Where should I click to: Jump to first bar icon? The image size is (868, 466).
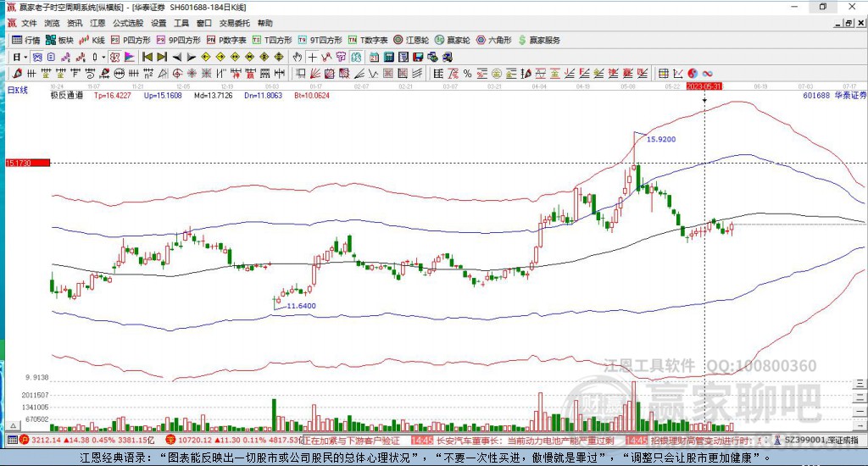(147, 57)
